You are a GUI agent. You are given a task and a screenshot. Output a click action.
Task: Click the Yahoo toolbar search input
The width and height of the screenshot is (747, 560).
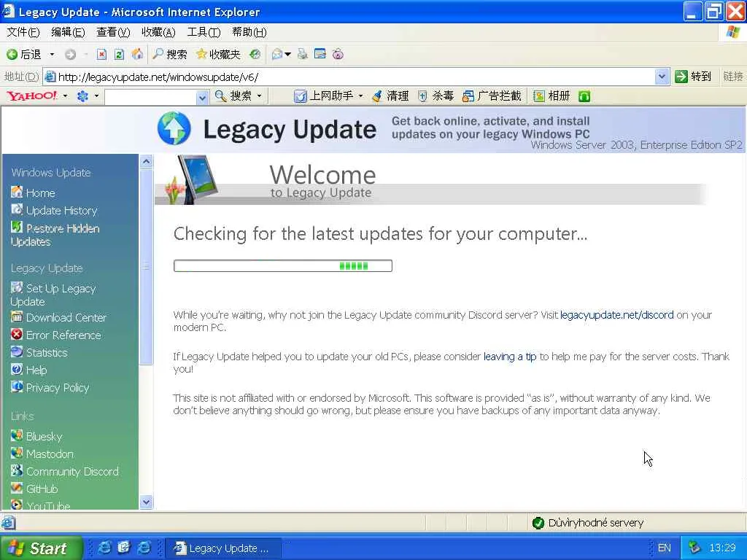151,97
